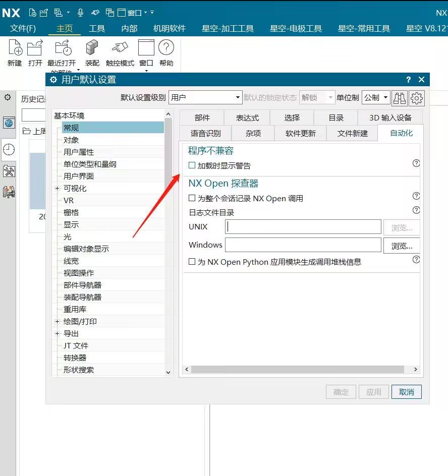Open the title bar 窗口 dropdown arrow

pos(145,13)
